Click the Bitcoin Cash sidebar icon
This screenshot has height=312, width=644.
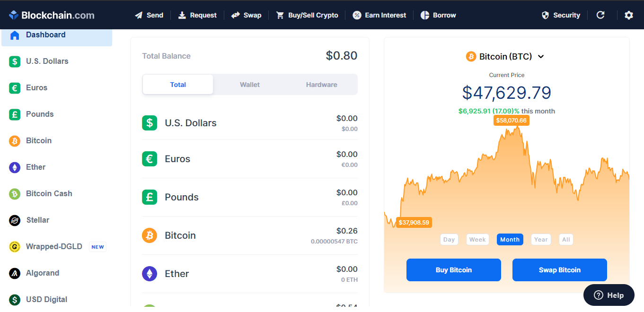point(15,194)
